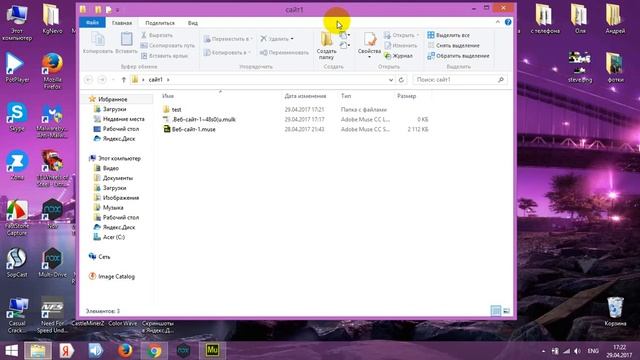Click Скопировать путь in the ribbon
Viewport: 640px width, 360px height.
coord(168,46)
